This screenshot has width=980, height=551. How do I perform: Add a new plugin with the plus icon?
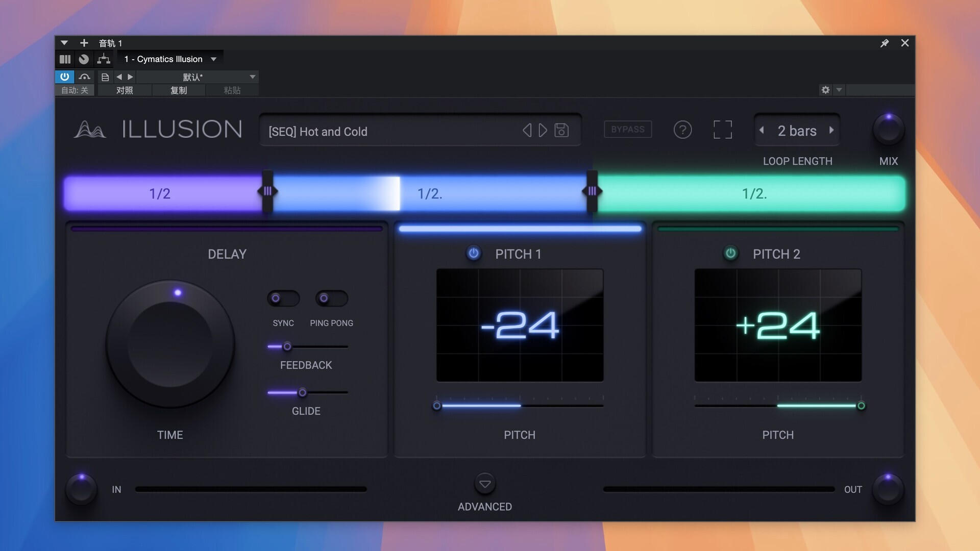tap(84, 43)
